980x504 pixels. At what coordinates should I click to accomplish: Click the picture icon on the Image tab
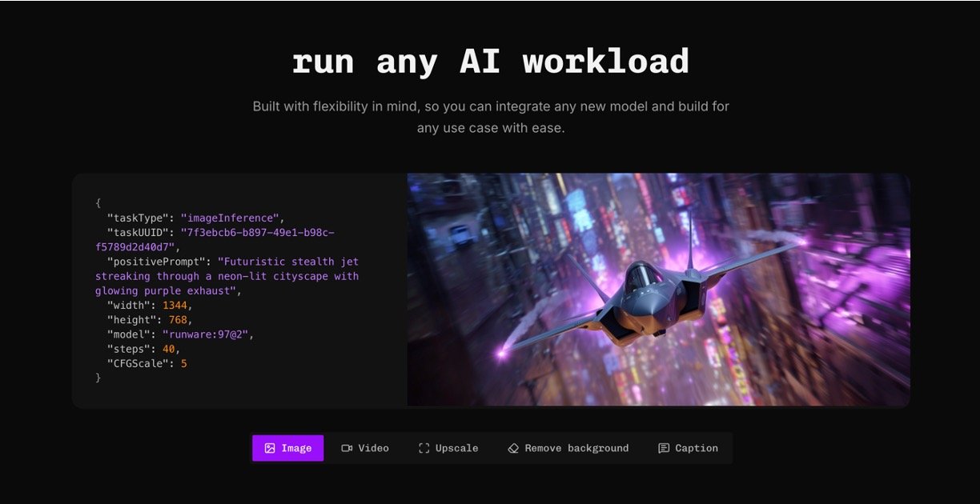pos(270,448)
